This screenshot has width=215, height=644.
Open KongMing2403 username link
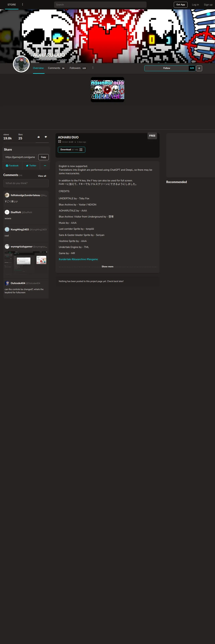(20, 230)
